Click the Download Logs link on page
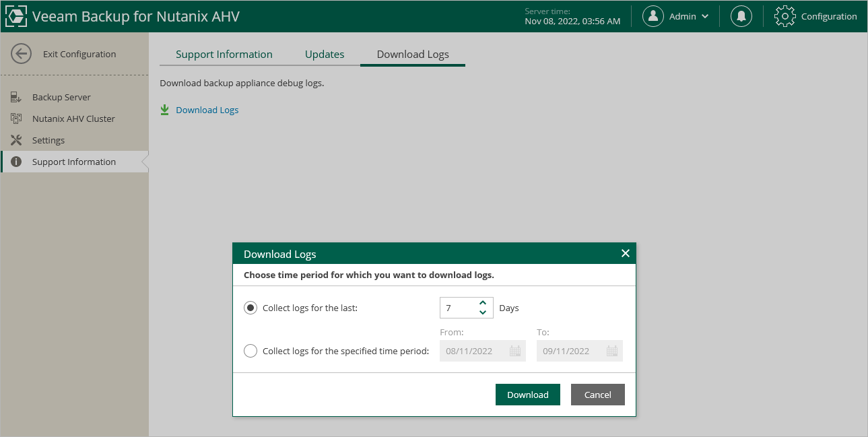 207,110
